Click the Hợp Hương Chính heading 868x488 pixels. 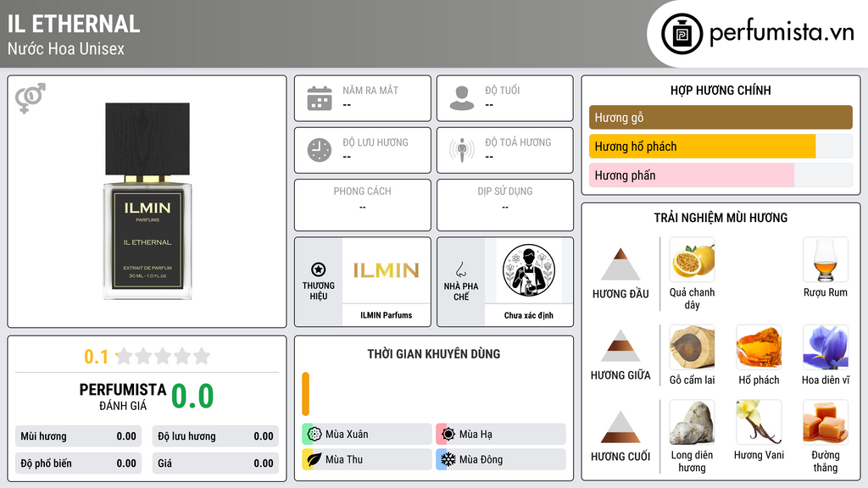coord(721,90)
